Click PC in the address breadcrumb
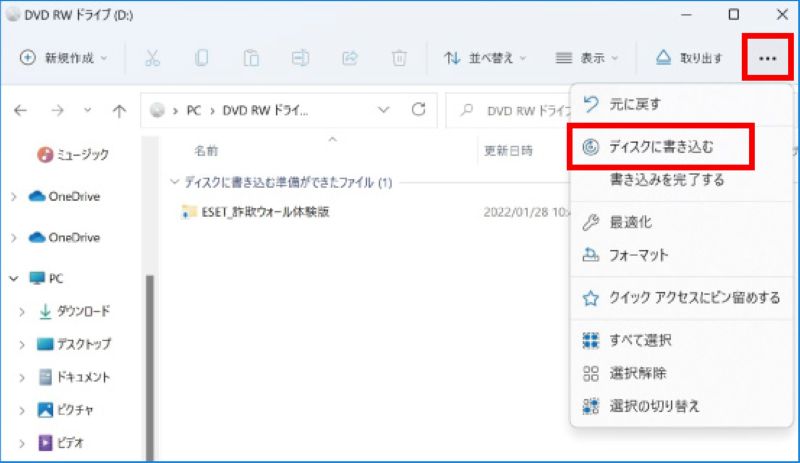The width and height of the screenshot is (800, 463). 193,110
